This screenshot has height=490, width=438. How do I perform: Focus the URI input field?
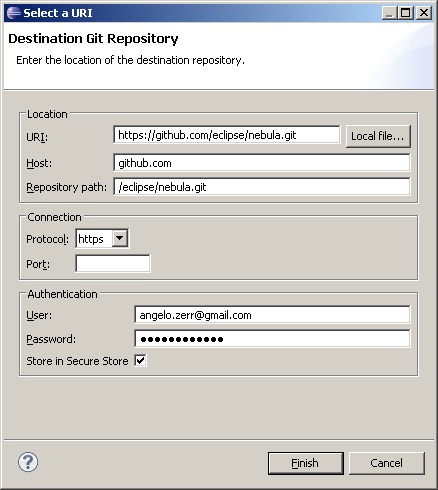coord(227,135)
